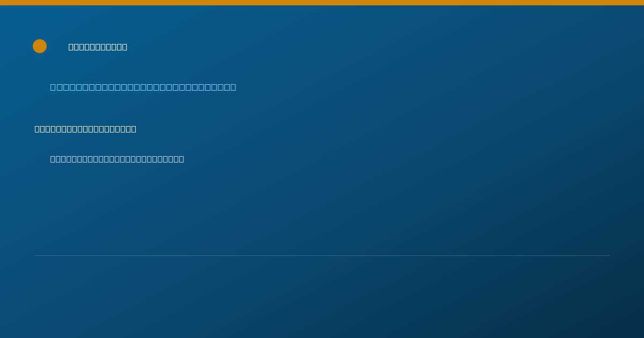The image size is (644, 338).
Task: Select the white header title beside the orange circle
Action: (98, 47)
